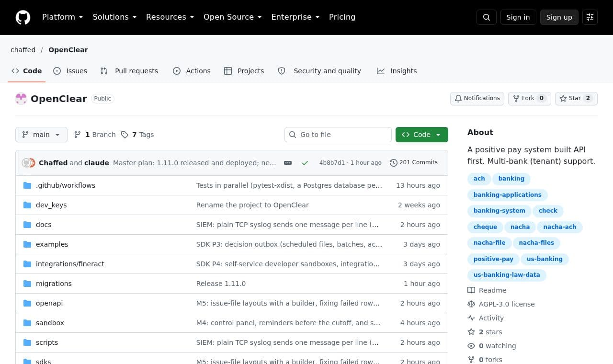Open the green Code dropdown button

pyautogui.click(x=422, y=135)
